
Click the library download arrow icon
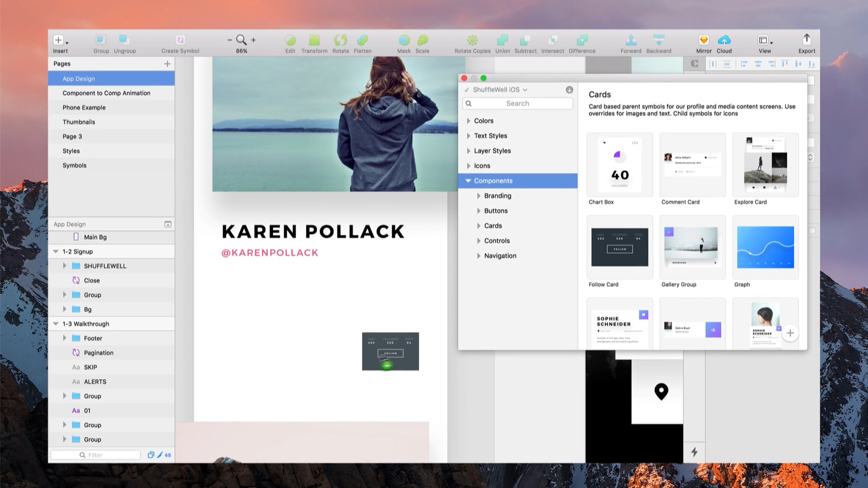click(x=569, y=90)
